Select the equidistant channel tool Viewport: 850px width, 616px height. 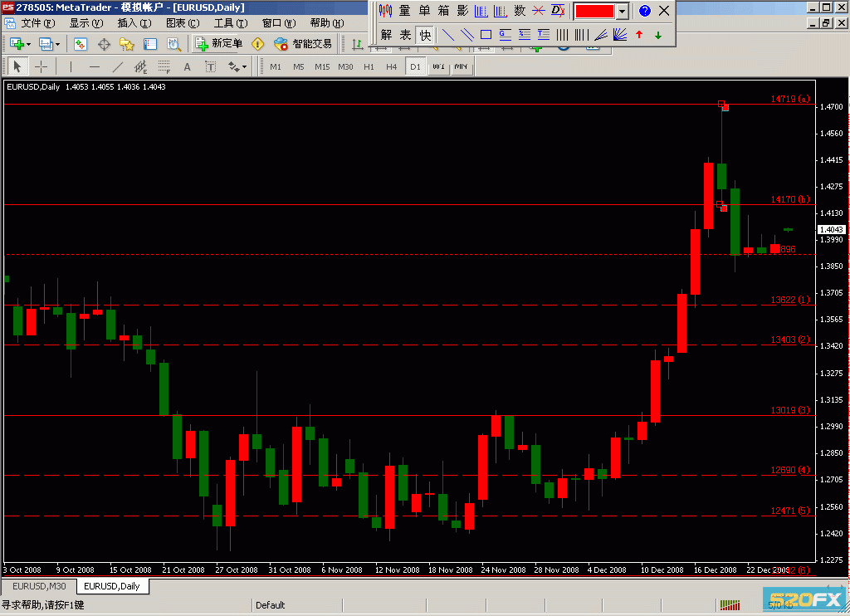(140, 66)
